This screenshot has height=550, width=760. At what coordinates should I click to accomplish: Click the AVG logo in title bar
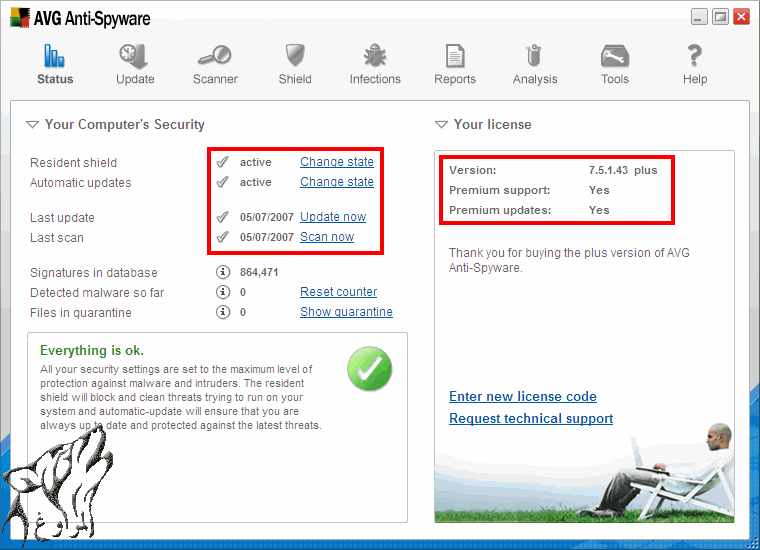pyautogui.click(x=19, y=17)
